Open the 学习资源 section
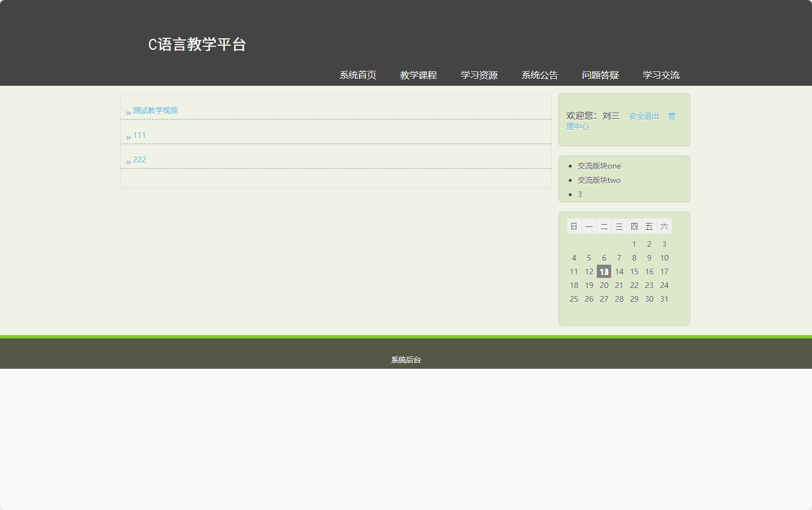 (x=480, y=74)
